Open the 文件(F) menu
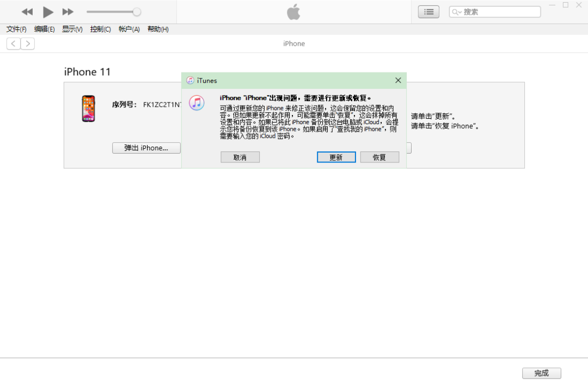Image resolution: width=588 pixels, height=388 pixels. (16, 29)
